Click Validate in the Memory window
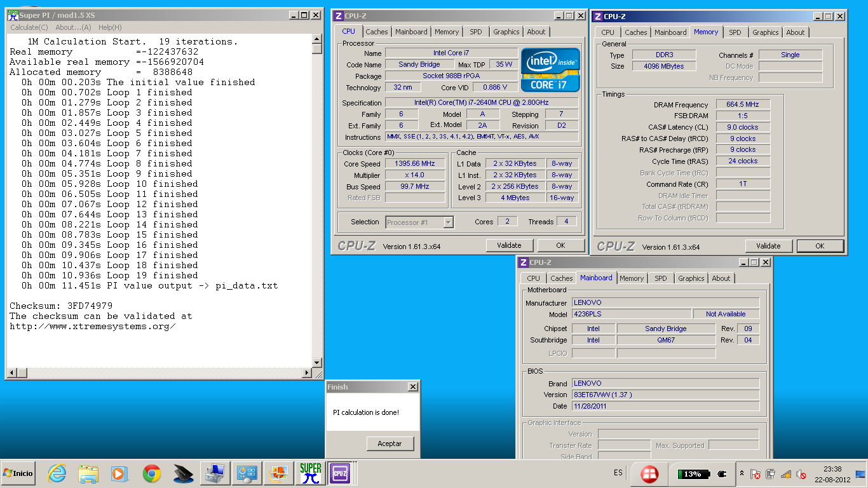Screen dimensions: 868x488 coord(769,246)
